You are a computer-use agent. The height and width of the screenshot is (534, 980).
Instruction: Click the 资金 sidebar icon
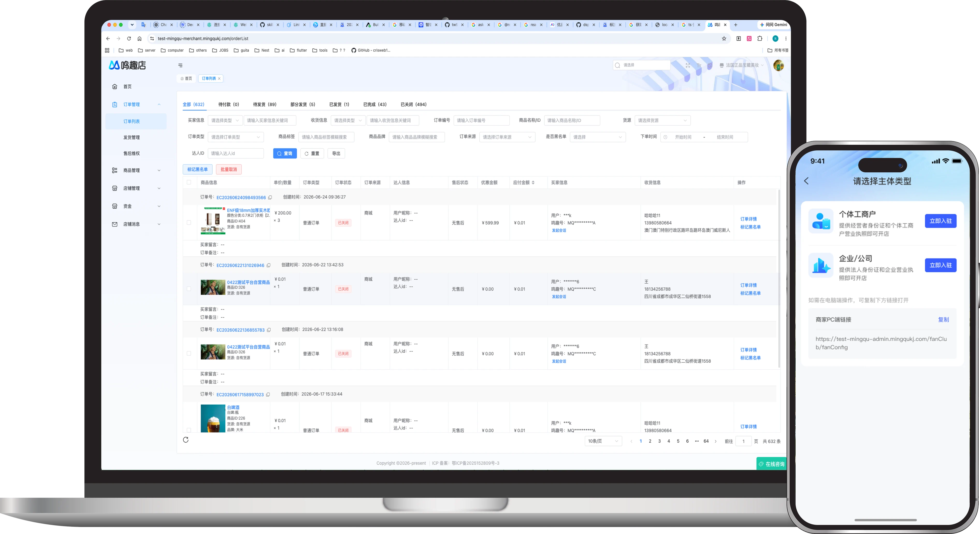tap(114, 206)
